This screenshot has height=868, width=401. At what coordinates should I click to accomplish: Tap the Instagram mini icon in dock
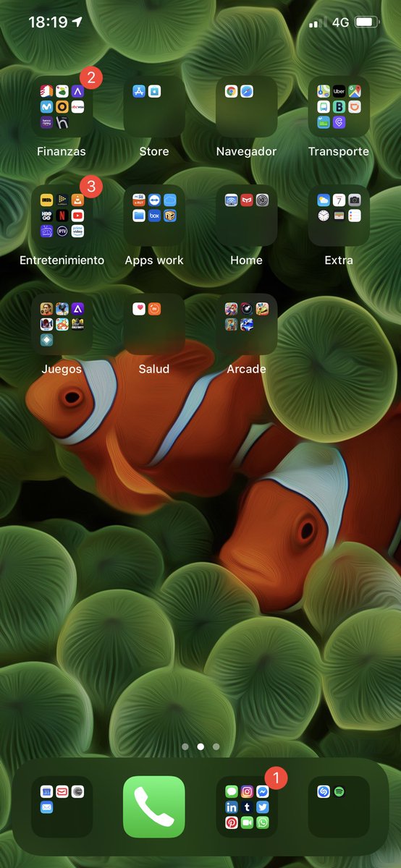tap(247, 791)
